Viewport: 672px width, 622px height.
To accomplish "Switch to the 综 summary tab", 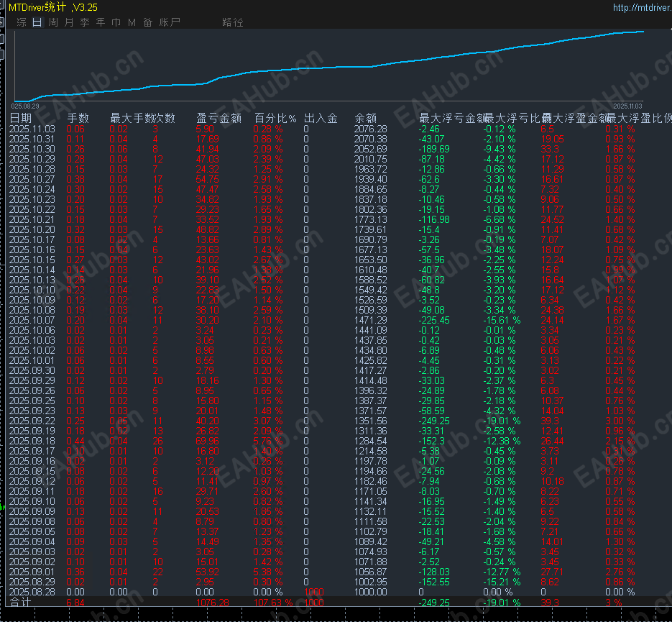I will (22, 22).
